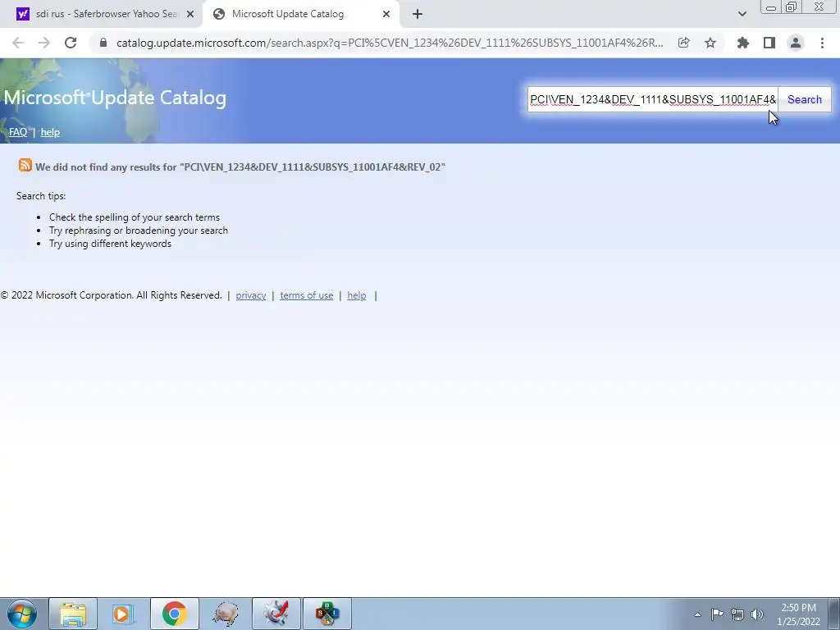The height and width of the screenshot is (630, 840).
Task: Close the Microsoft Update Catalog tab
Action: click(x=386, y=14)
